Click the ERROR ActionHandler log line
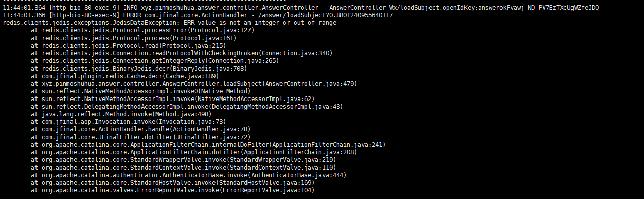This screenshot has width=644, height=199. (x=198, y=16)
